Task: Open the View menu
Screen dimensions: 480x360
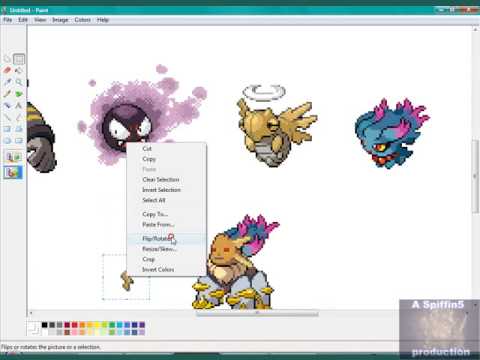Action: (x=40, y=20)
